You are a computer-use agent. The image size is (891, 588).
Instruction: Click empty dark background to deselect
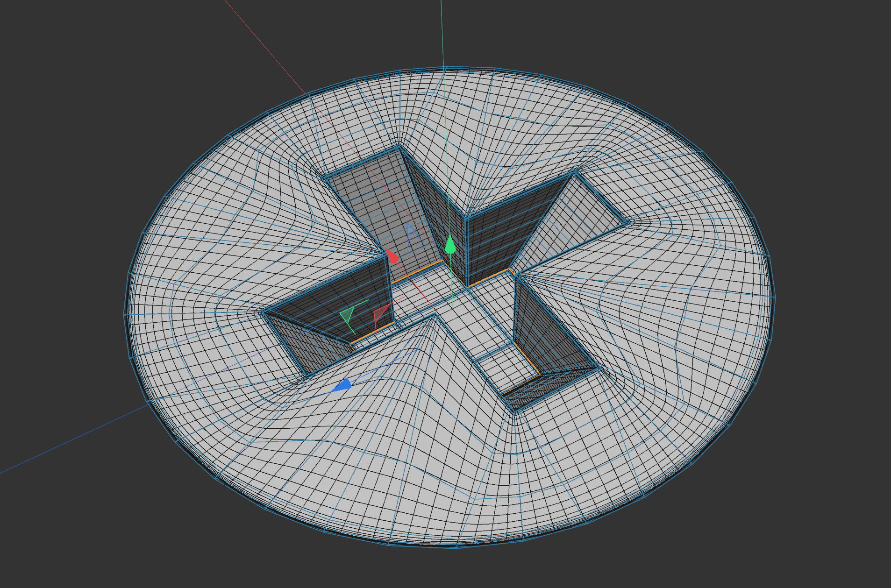coord(93,93)
